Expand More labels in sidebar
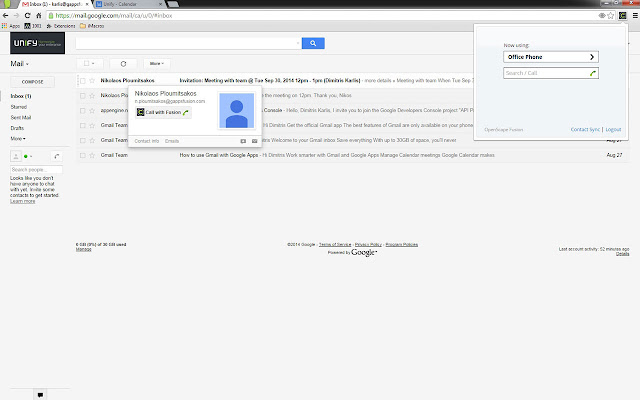640x400 pixels. coord(18,139)
